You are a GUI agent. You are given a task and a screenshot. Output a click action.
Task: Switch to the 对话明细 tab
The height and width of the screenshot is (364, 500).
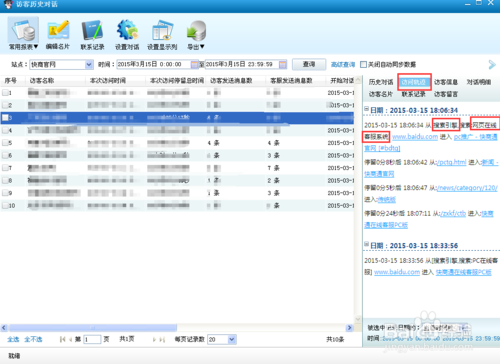pos(479,82)
